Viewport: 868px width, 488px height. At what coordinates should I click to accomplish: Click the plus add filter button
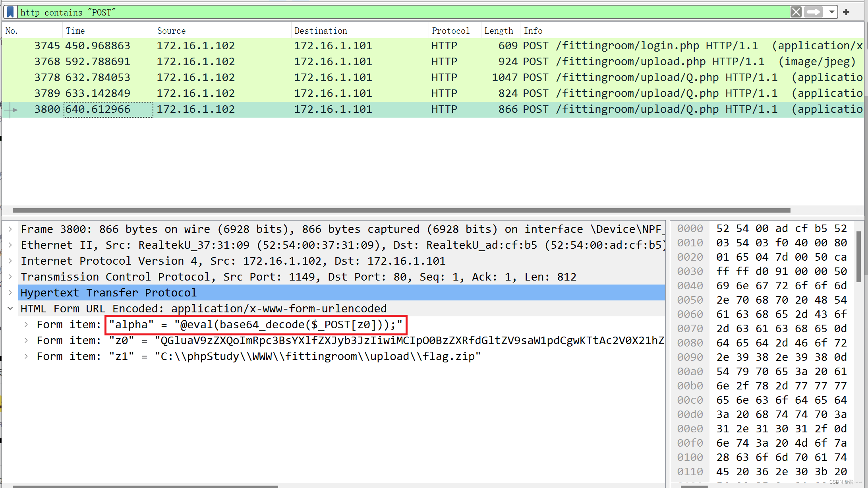pyautogui.click(x=847, y=12)
